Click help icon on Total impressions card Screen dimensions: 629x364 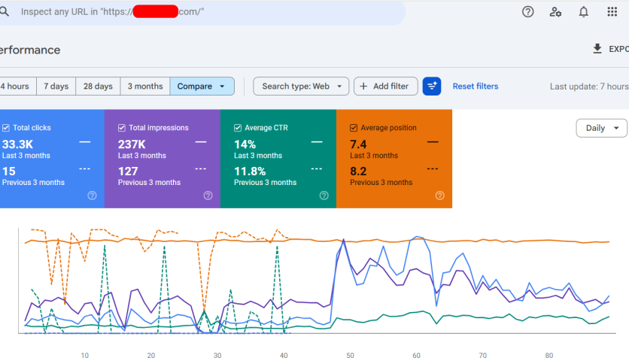tap(208, 196)
